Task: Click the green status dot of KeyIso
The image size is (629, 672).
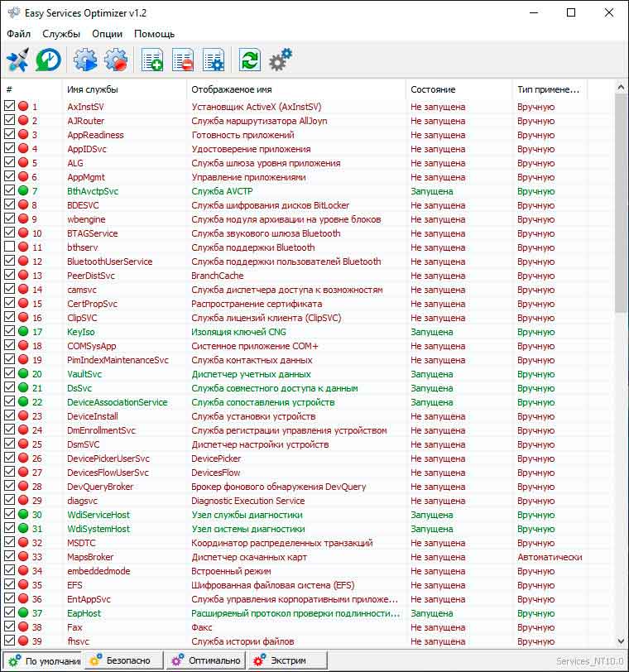Action: [x=23, y=331]
